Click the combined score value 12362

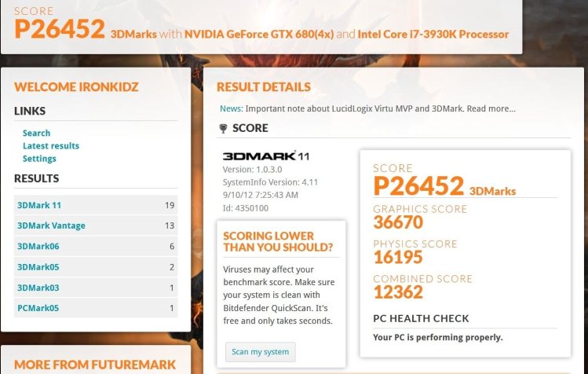398,292
